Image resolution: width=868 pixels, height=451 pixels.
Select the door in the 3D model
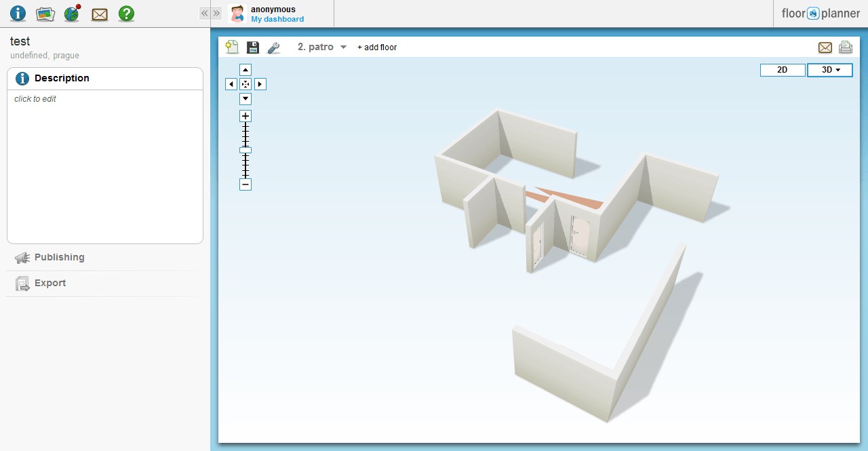coord(580,235)
